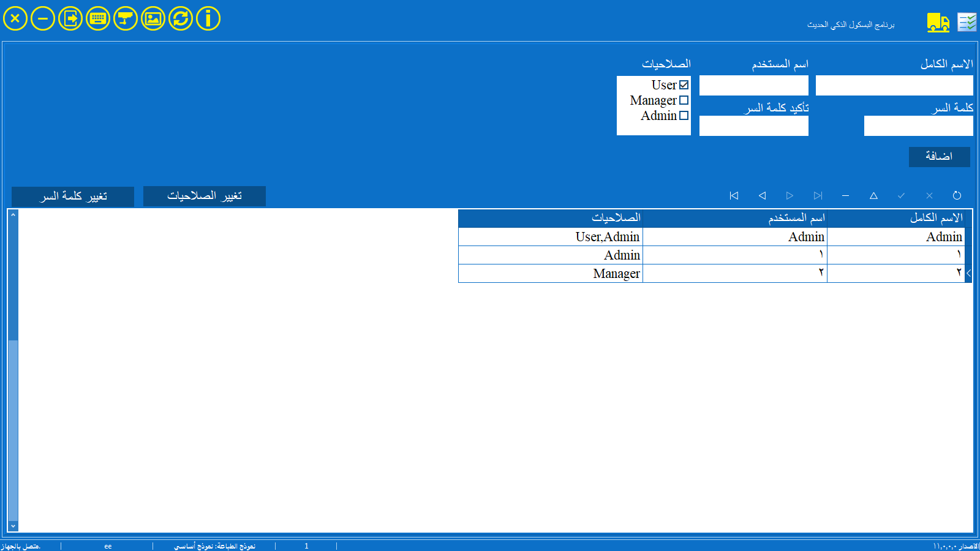This screenshot has height=551, width=980.
Task: Click the yellow truck icon
Action: [x=938, y=23]
